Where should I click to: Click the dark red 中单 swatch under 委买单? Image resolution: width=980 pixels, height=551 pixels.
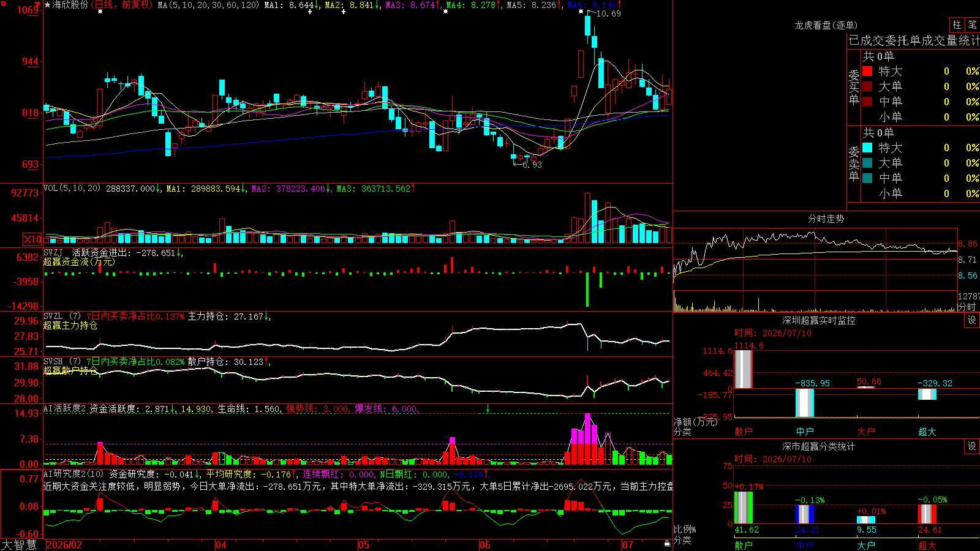point(867,102)
